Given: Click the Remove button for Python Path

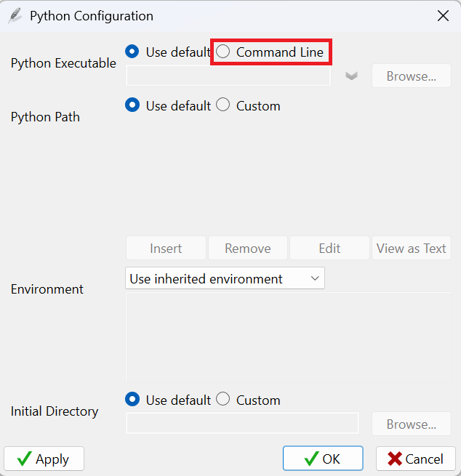Looking at the screenshot, I should click(248, 248).
